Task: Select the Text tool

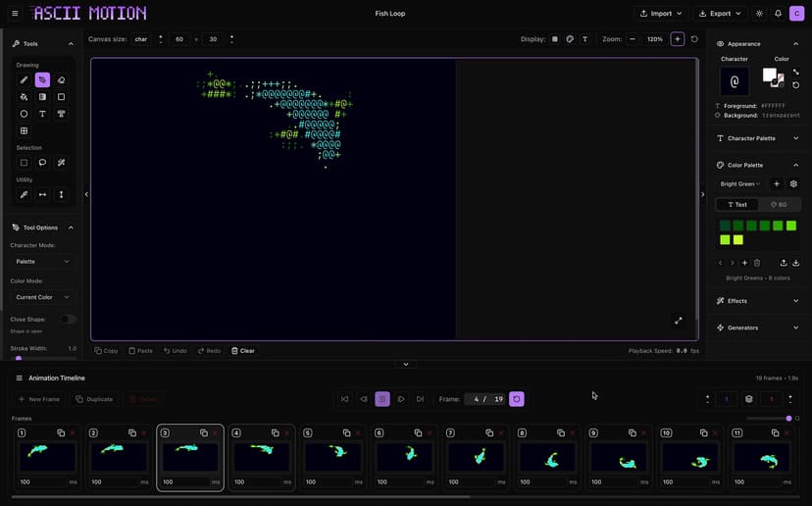Action: (42, 114)
